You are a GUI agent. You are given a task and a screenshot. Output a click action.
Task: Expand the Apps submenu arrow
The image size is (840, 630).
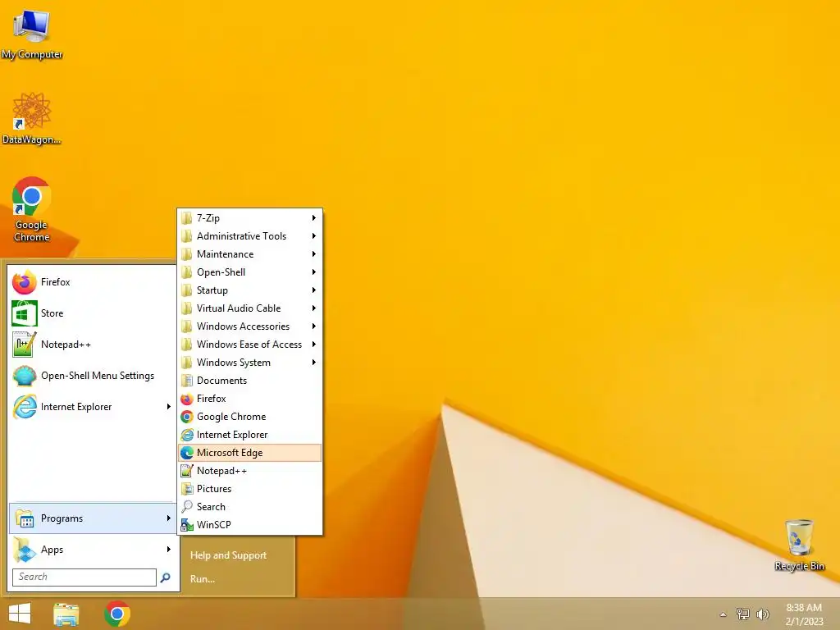169,549
